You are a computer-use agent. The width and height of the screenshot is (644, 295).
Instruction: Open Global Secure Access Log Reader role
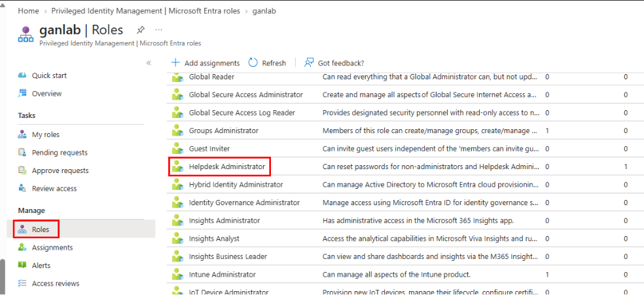point(242,112)
